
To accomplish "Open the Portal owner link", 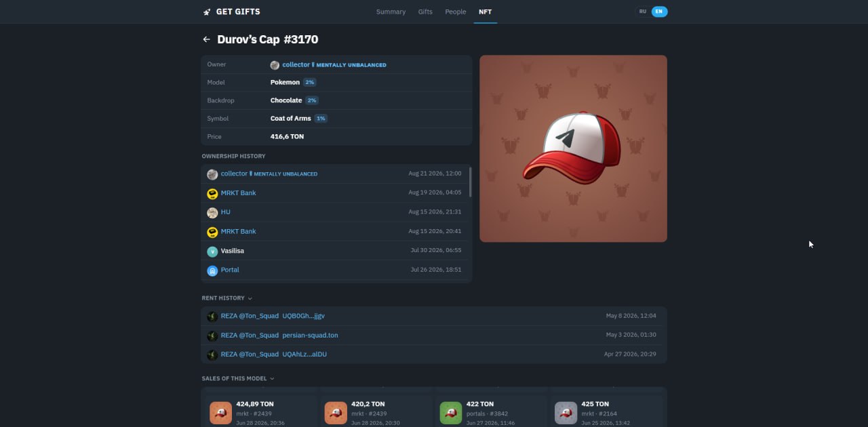I will tap(230, 270).
